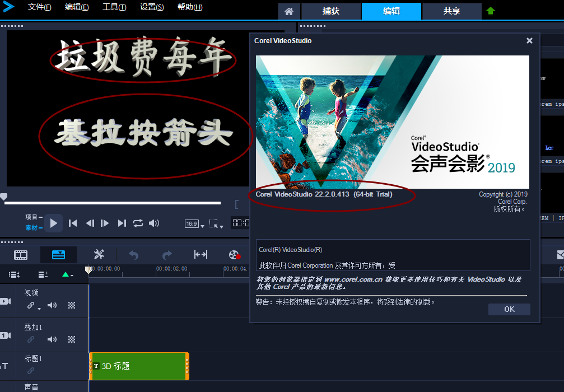The image size is (564, 392).
Task: Open the resize/crop mode dropdown
Action: click(x=216, y=224)
